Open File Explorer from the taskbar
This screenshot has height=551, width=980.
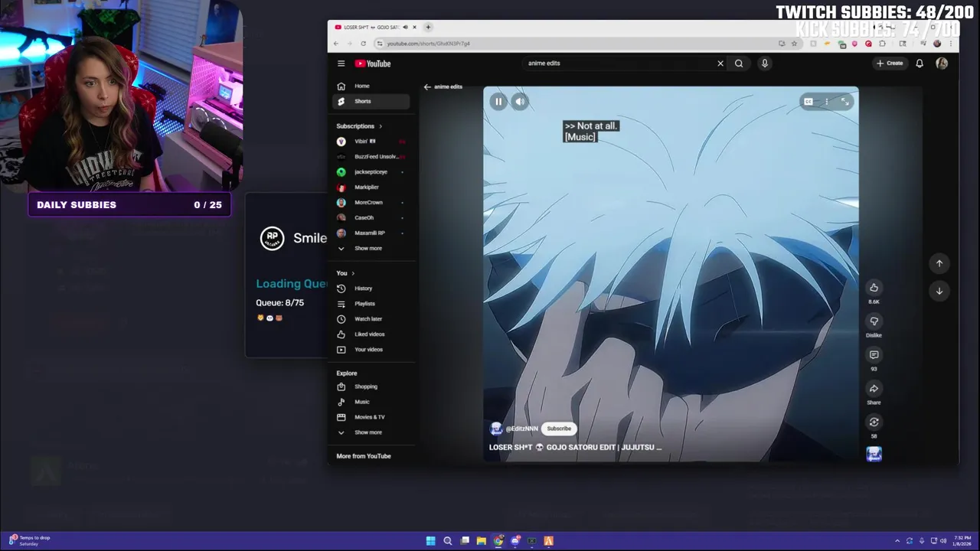(481, 541)
